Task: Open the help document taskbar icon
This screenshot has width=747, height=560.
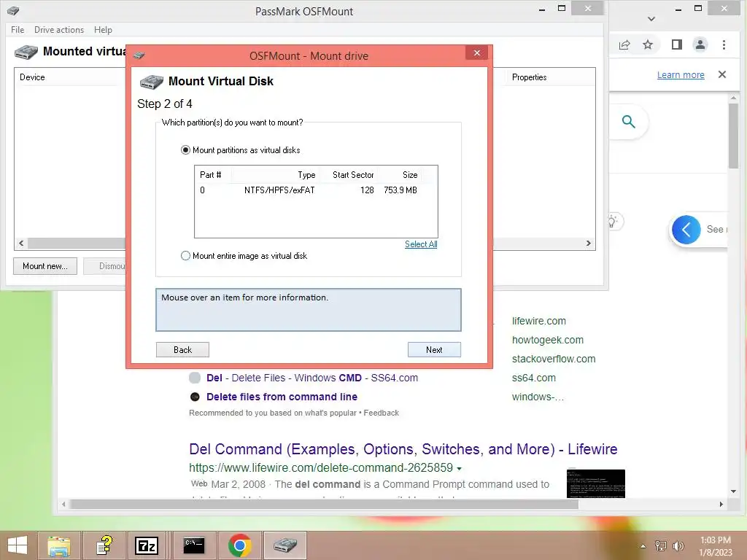Action: [104, 545]
